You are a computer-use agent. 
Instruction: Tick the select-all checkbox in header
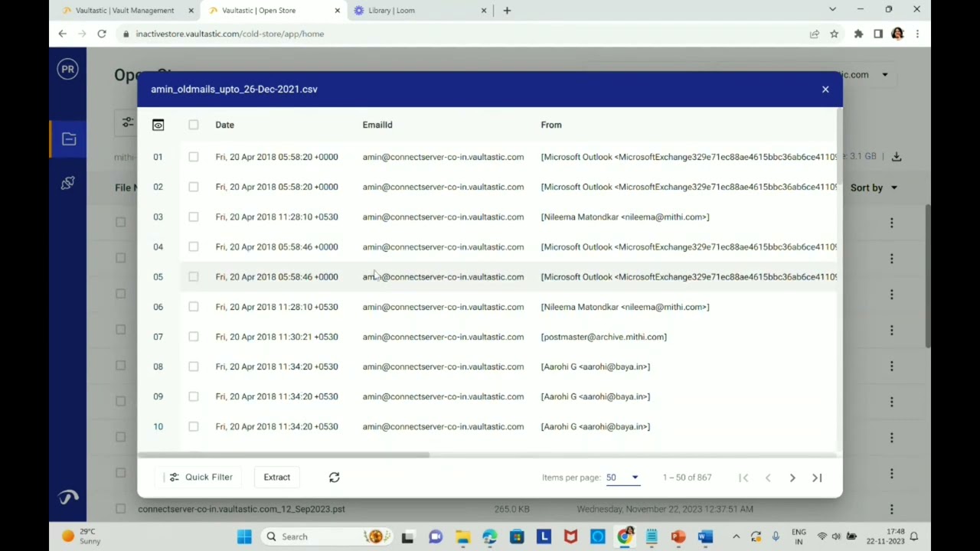[x=194, y=125]
